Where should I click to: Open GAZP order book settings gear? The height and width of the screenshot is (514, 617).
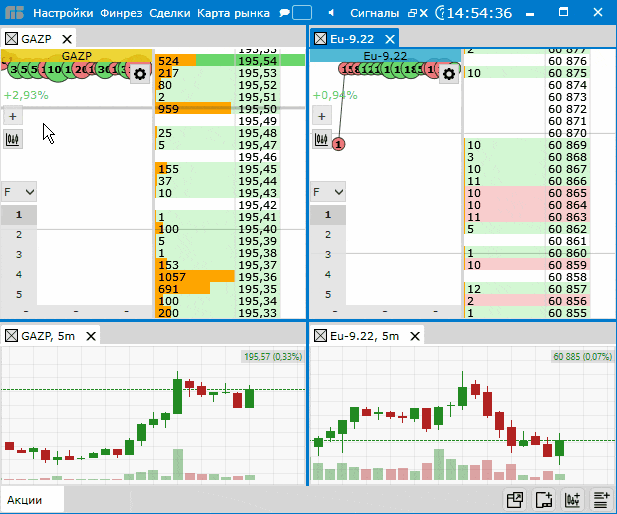[x=139, y=74]
